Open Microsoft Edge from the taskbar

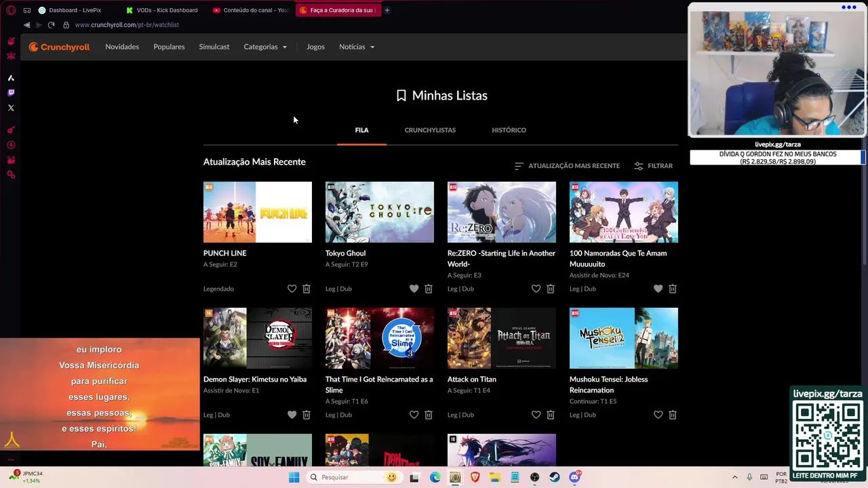coord(435,477)
